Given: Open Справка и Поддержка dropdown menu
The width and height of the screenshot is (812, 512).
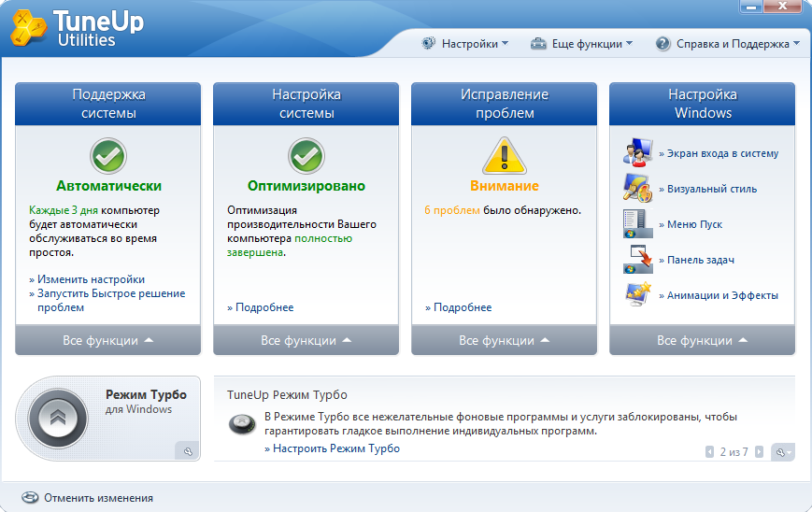Looking at the screenshot, I should tap(738, 44).
